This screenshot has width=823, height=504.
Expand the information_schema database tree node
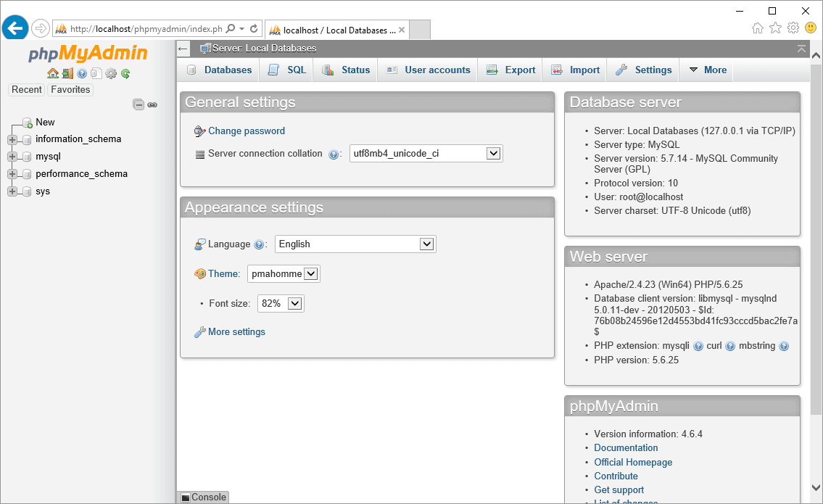tap(12, 139)
